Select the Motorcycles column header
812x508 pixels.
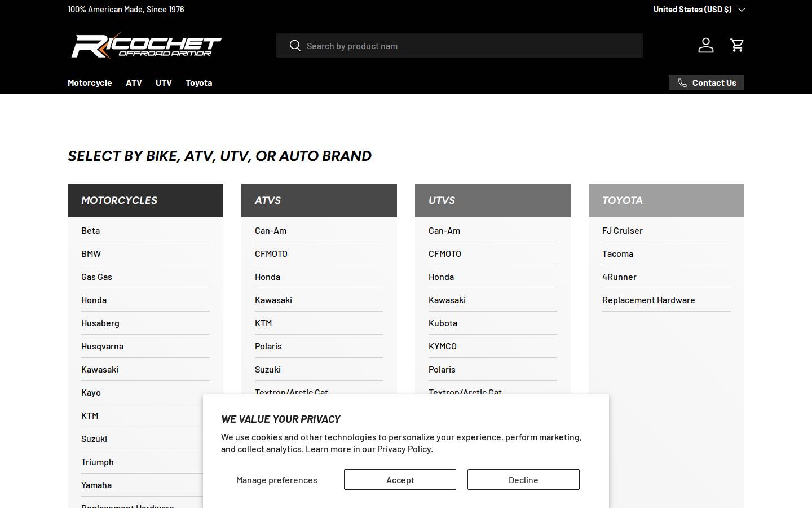(145, 200)
